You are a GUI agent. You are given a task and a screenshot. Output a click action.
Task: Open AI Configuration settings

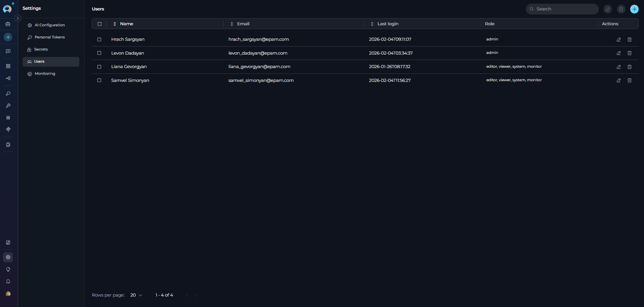tap(49, 25)
